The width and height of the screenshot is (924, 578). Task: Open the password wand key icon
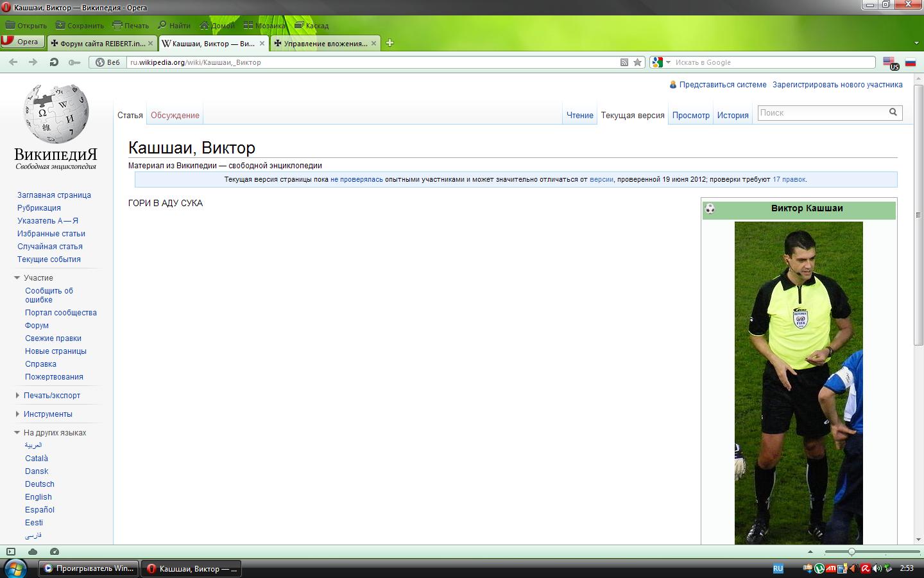[74, 62]
